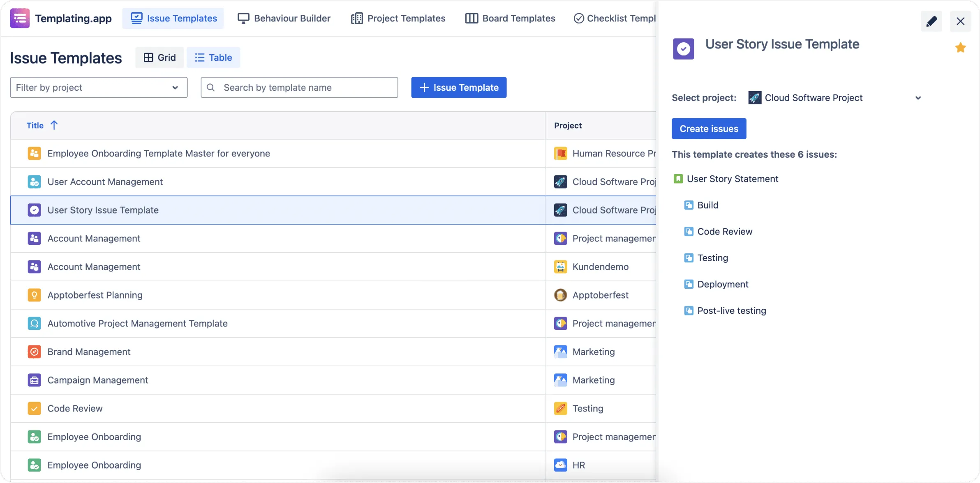Image resolution: width=980 pixels, height=483 pixels.
Task: Click the Automotive Project Management Template icon
Action: tap(34, 323)
